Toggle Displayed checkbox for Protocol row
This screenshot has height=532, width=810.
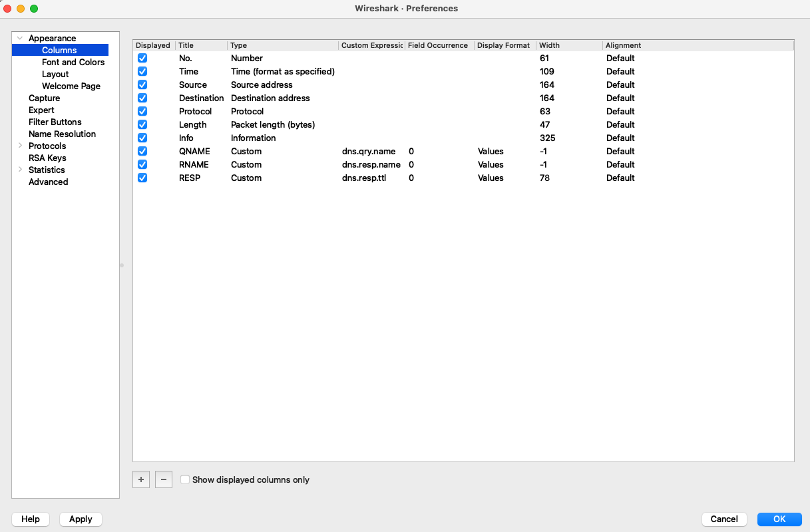pyautogui.click(x=142, y=111)
